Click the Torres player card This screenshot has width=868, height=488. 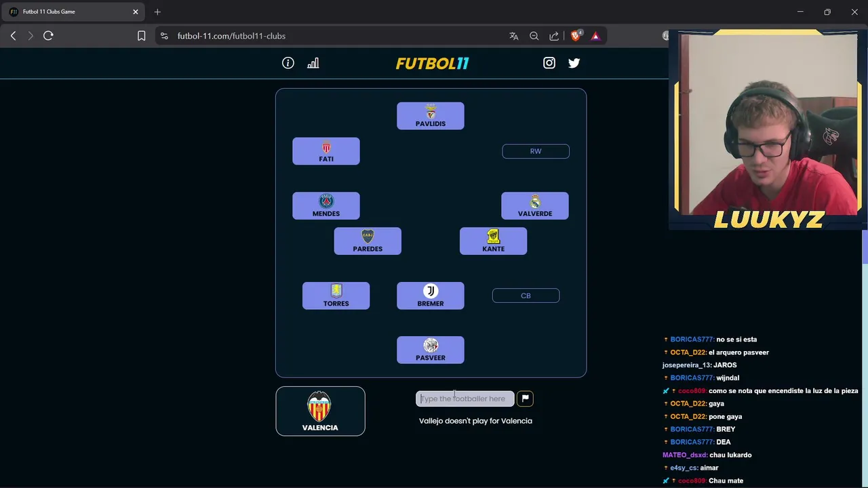coord(336,296)
